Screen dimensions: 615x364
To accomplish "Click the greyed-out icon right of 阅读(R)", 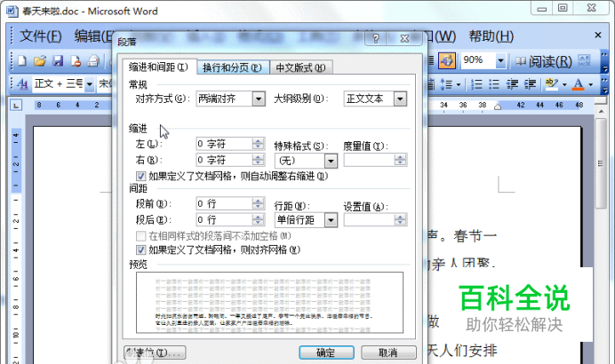I will click(x=584, y=60).
